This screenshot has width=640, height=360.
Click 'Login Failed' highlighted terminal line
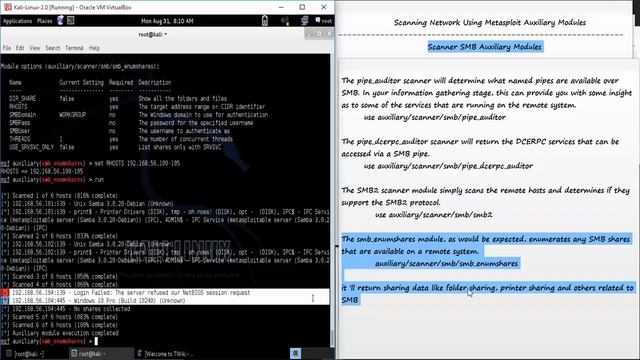164,293
